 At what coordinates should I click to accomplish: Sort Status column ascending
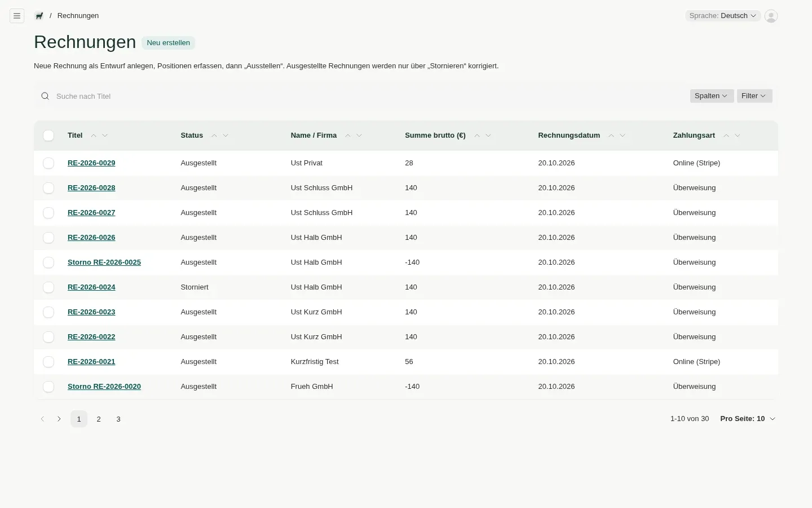pyautogui.click(x=214, y=135)
